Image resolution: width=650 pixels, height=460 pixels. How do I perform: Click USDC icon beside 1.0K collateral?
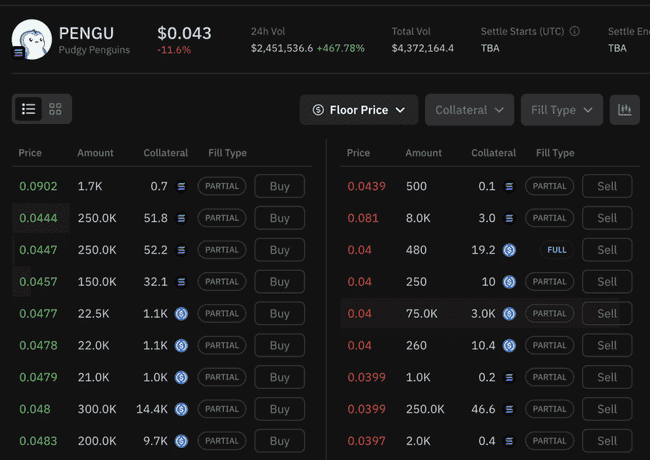(181, 378)
